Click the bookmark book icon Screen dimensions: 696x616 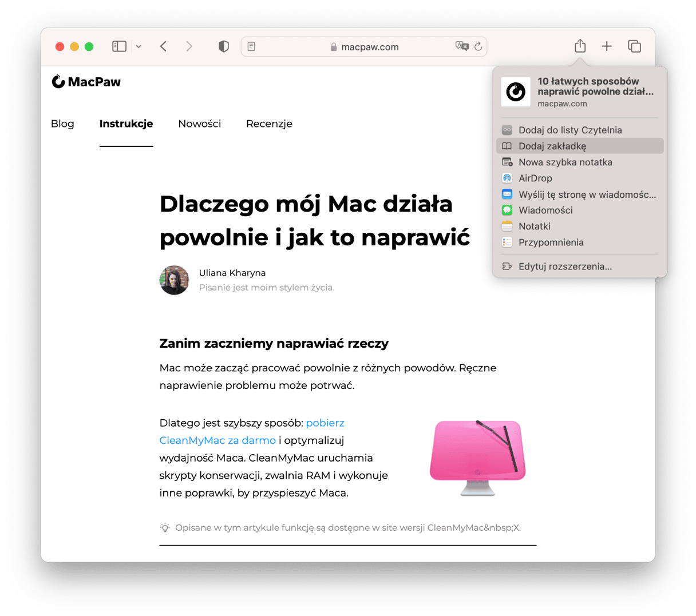(x=507, y=146)
